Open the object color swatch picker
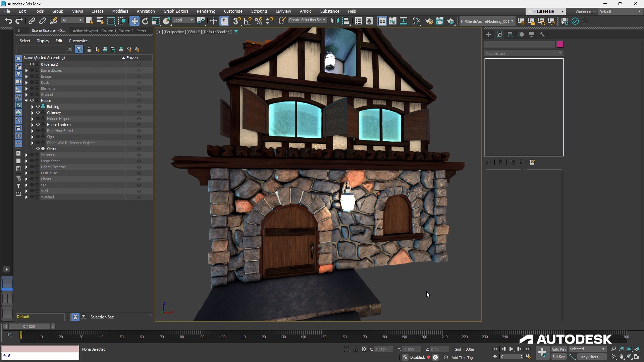The height and width of the screenshot is (362, 644). click(560, 44)
